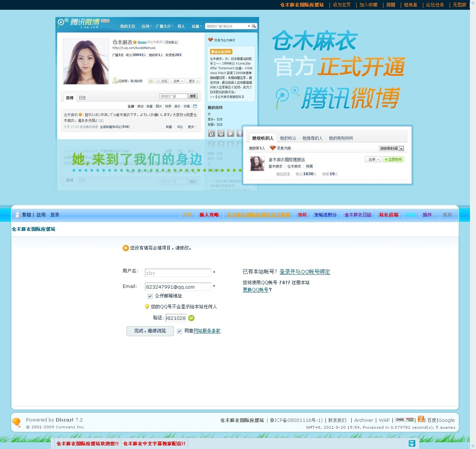Click 加入收藏 in the top bar
This screenshot has width=476, height=449.
(368, 5)
